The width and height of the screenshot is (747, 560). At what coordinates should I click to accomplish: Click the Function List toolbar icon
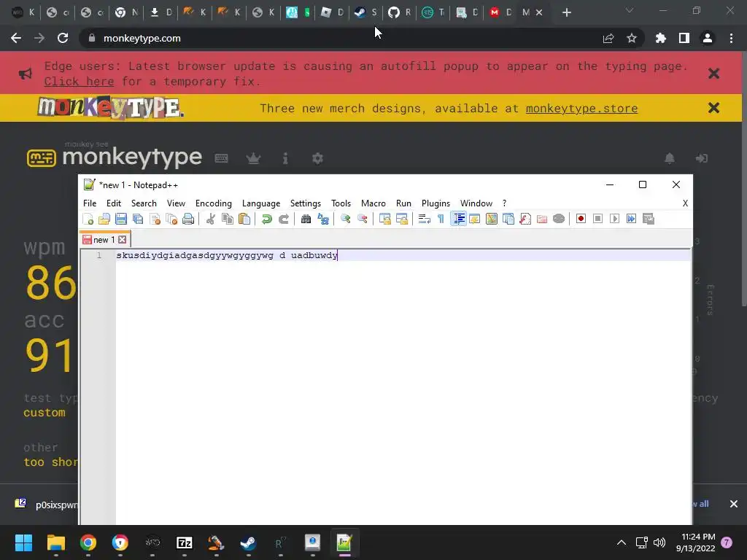(x=525, y=219)
